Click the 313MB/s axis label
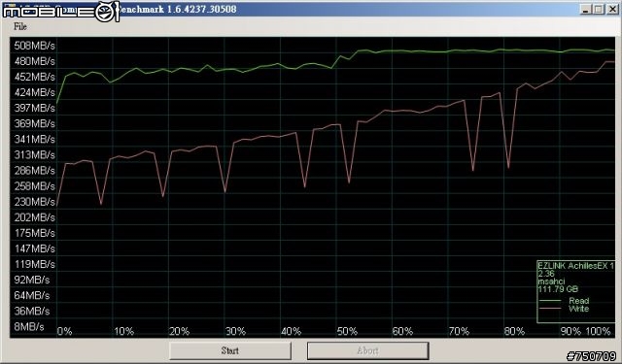The width and height of the screenshot is (622, 364). click(35, 154)
